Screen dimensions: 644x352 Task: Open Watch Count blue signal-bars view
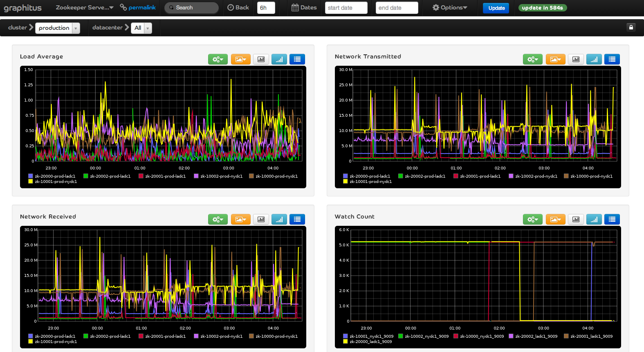pyautogui.click(x=594, y=219)
